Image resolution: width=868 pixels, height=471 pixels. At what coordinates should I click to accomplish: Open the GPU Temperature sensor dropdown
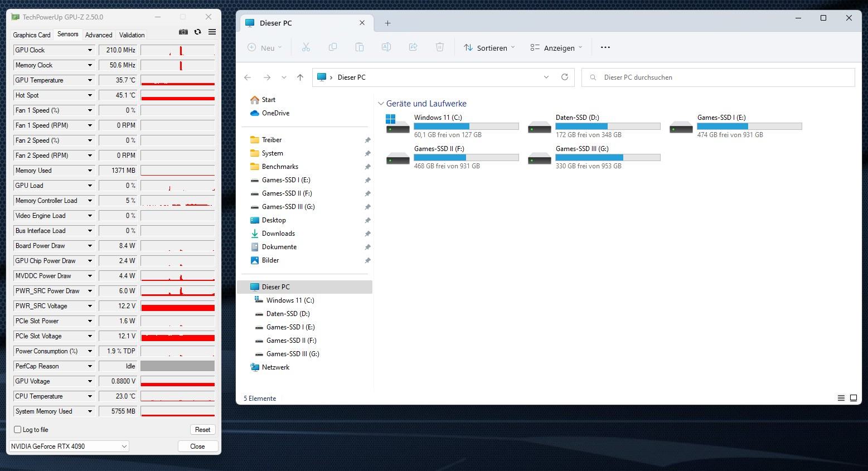tap(90, 80)
